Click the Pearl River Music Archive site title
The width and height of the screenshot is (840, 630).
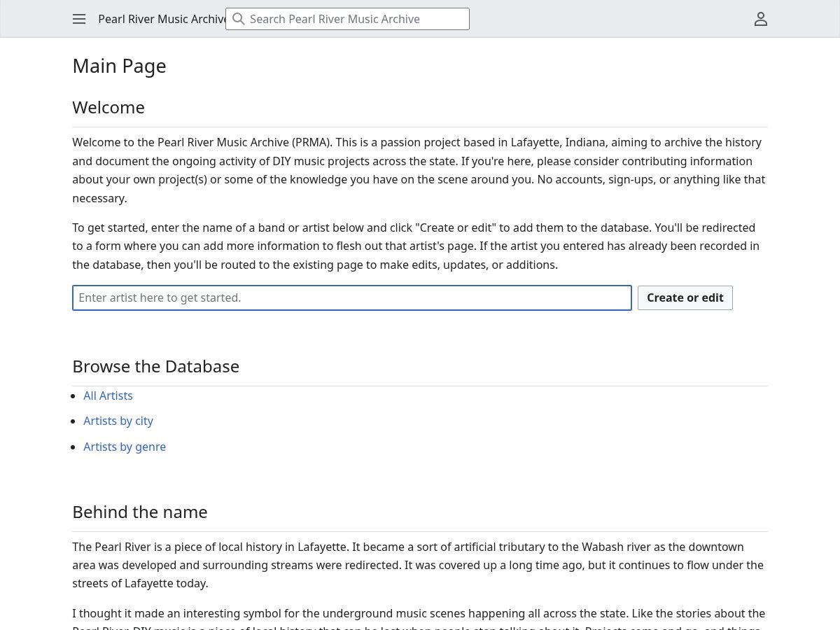point(162,19)
